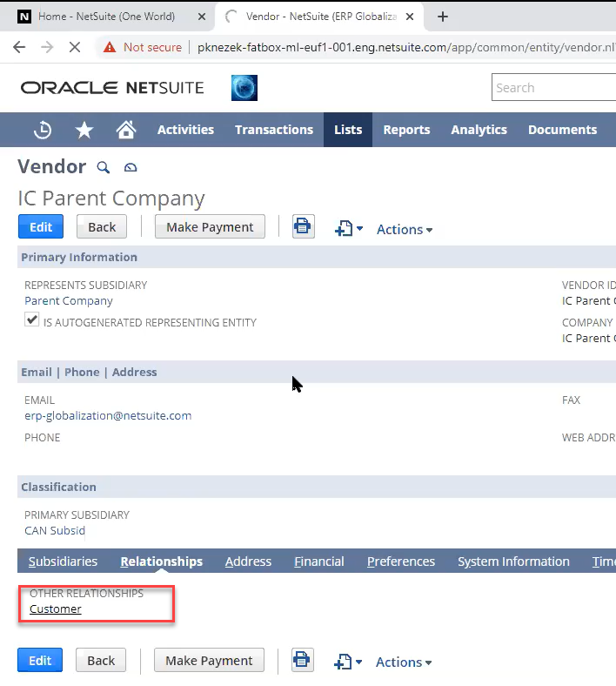The image size is (616, 686).
Task: Click the bottom print icon
Action: 302,660
